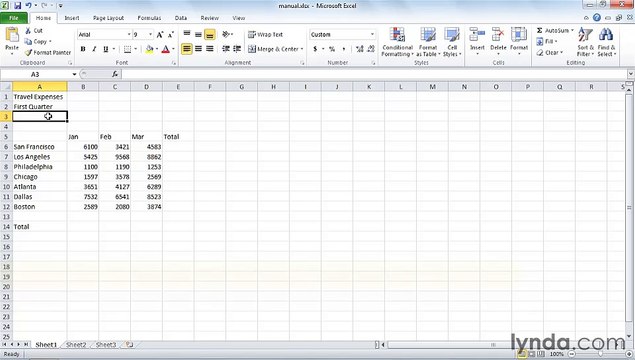635x360 pixels.
Task: Select the cell containing San Francisco
Action: pyautogui.click(x=40, y=147)
